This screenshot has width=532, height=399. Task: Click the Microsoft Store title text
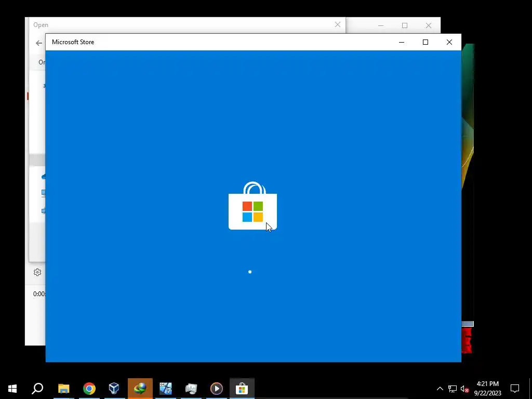73,42
